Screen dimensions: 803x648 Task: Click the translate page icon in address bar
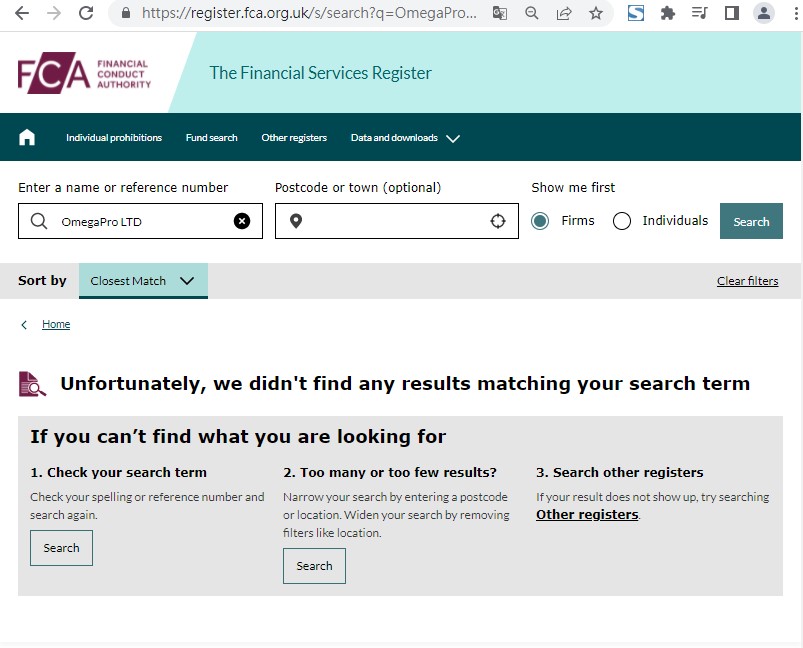499,13
